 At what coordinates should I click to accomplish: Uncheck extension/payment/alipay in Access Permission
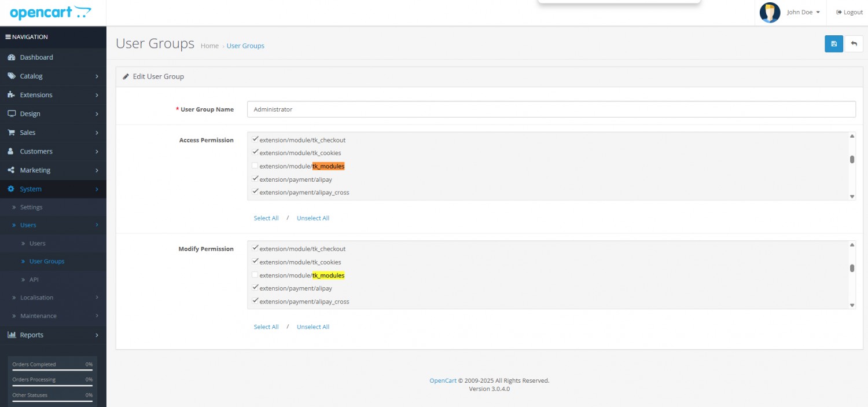tap(255, 179)
